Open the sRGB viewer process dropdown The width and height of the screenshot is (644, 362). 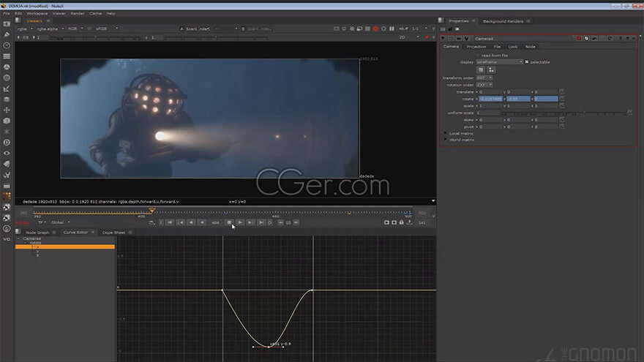pos(107,29)
